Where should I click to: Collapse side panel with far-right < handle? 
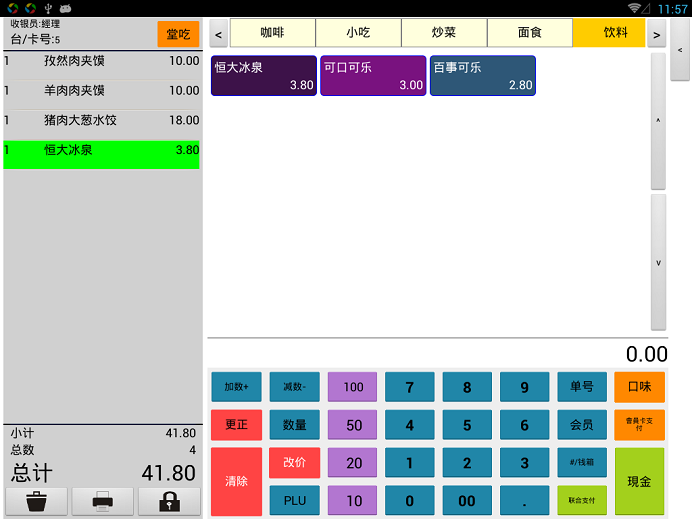pos(680,49)
